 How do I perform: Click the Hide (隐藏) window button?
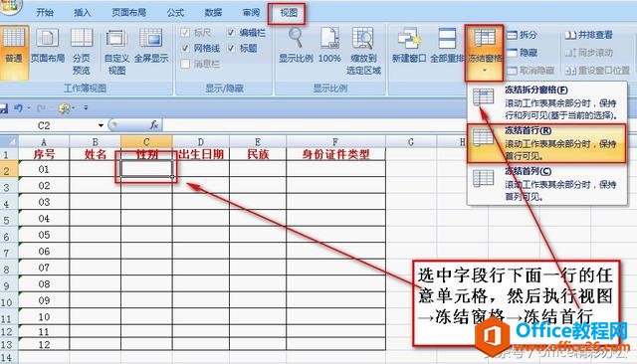[x=523, y=53]
